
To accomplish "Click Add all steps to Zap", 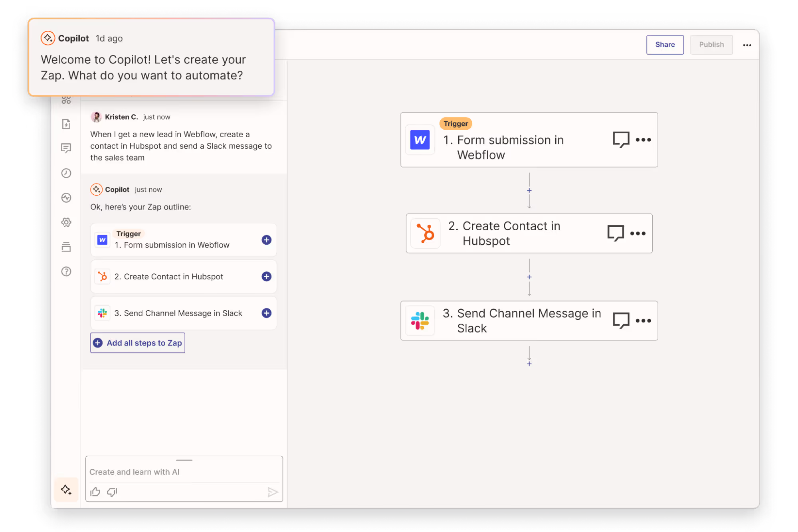I will click(x=138, y=343).
